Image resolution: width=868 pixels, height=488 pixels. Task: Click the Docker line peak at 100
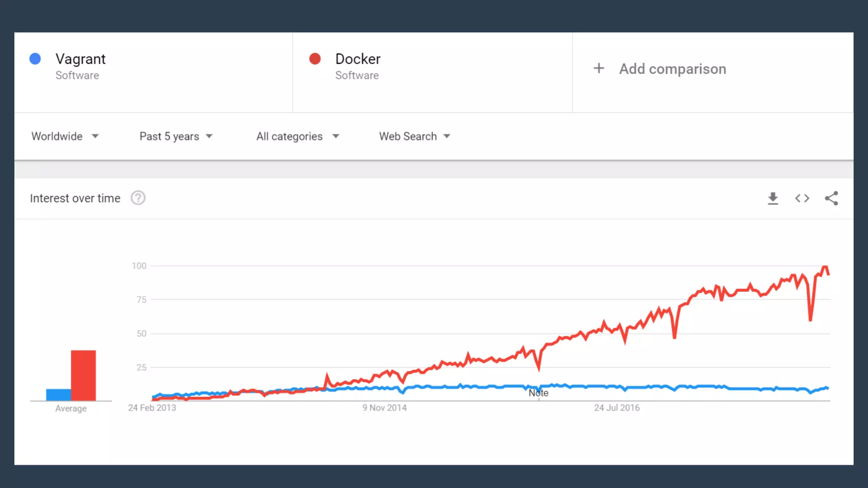coord(825,267)
